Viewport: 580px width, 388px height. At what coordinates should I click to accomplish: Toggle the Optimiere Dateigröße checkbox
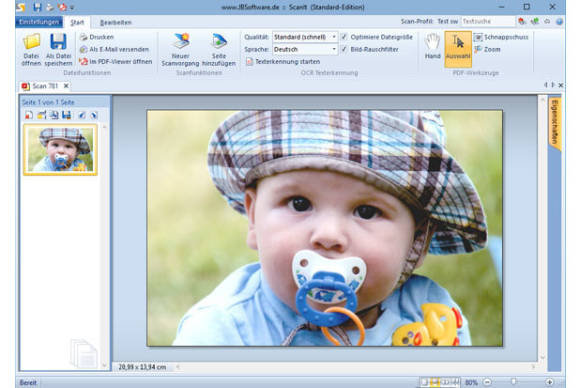344,37
